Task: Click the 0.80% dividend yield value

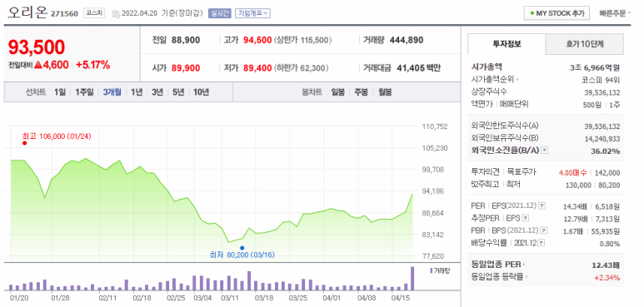Action: click(611, 244)
